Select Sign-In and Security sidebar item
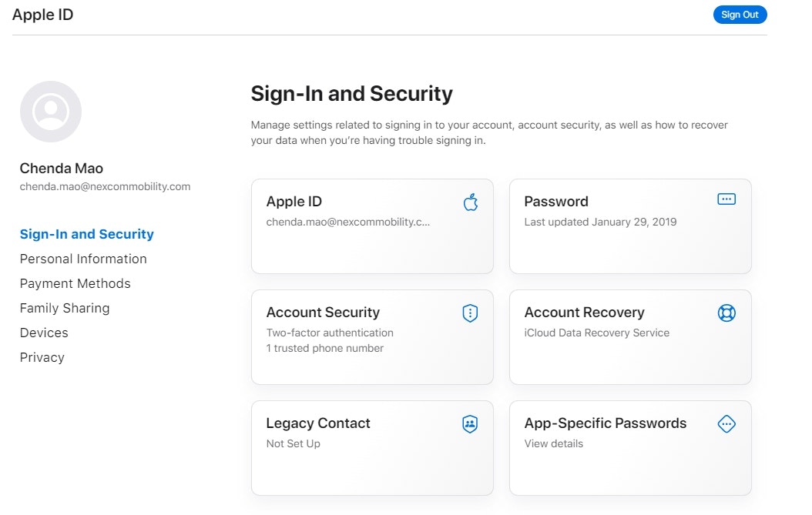 click(87, 234)
